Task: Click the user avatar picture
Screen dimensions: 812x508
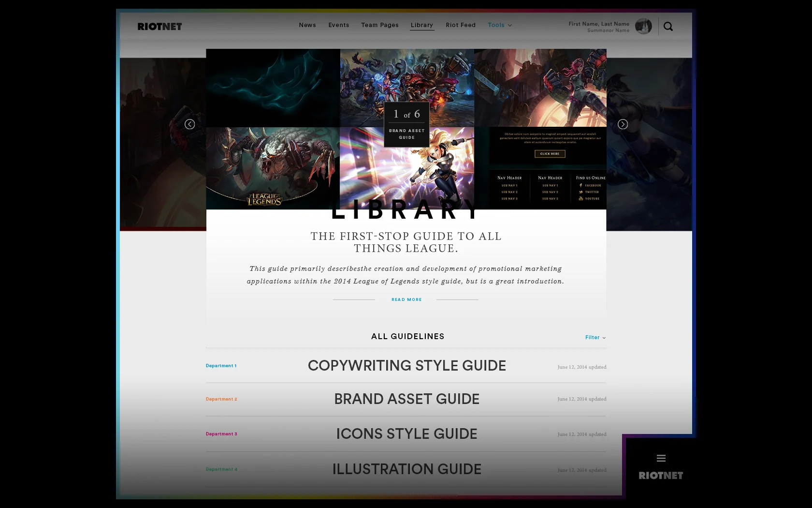Action: (x=643, y=26)
